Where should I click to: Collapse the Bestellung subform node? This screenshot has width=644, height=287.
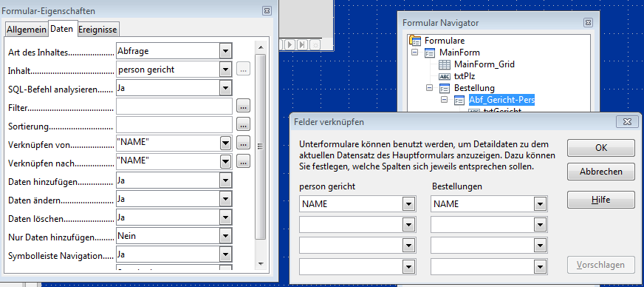click(430, 87)
